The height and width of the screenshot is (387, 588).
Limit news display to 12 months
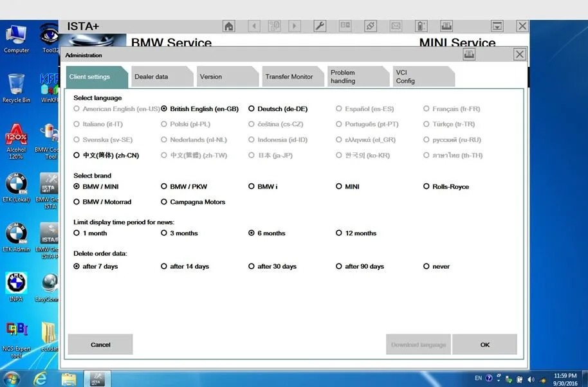tap(356, 233)
